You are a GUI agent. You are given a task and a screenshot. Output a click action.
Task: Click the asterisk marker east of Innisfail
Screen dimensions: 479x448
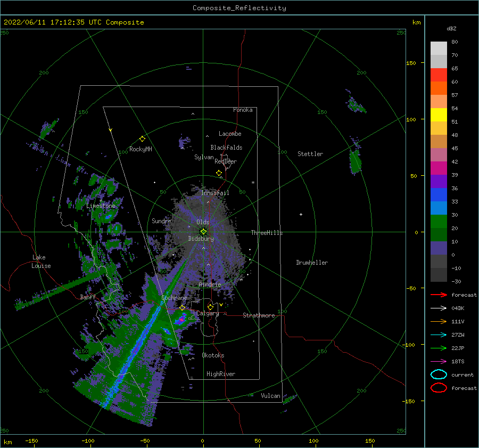(253, 183)
